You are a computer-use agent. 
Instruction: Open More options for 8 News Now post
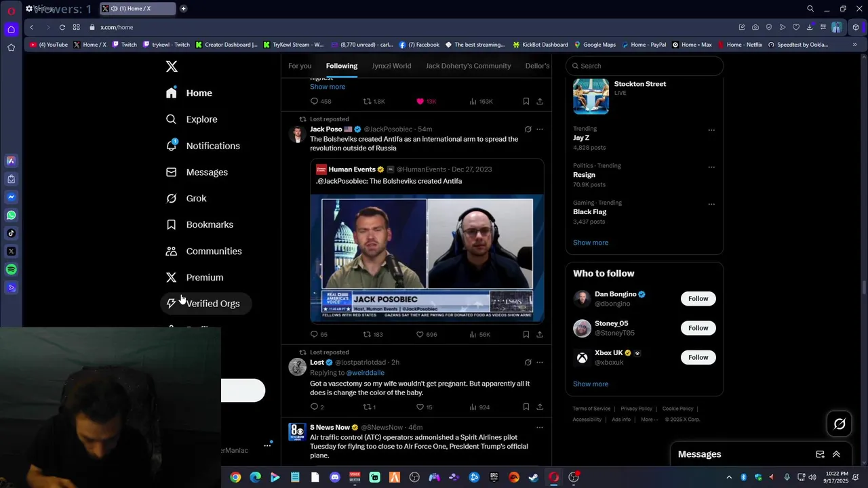tap(540, 427)
